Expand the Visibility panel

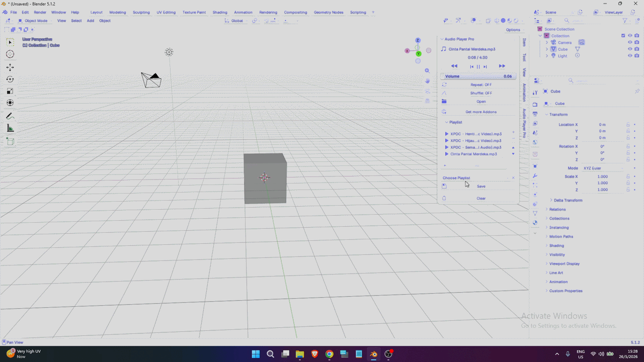556,255
